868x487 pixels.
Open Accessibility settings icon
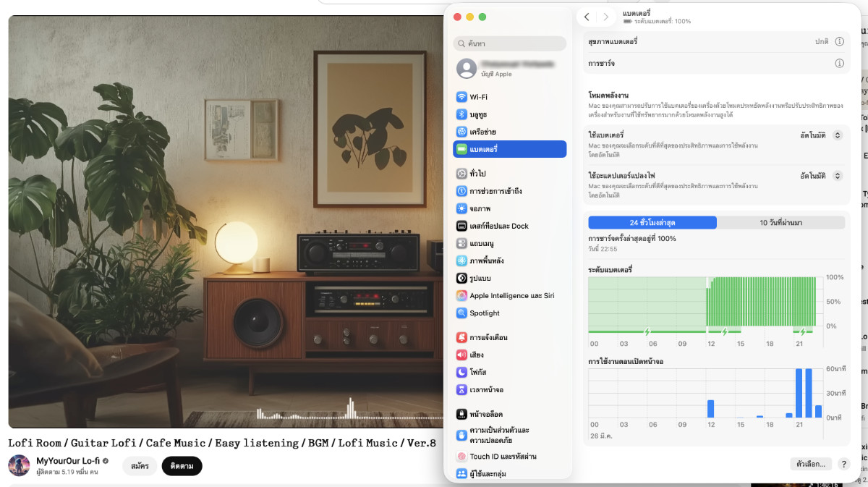tap(461, 191)
